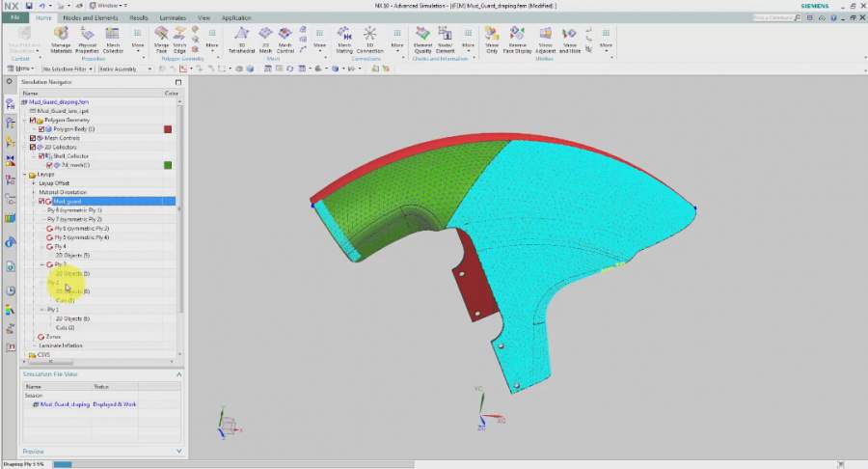Open the navigator settings gear icon
The height and width of the screenshot is (469, 868).
[9, 81]
